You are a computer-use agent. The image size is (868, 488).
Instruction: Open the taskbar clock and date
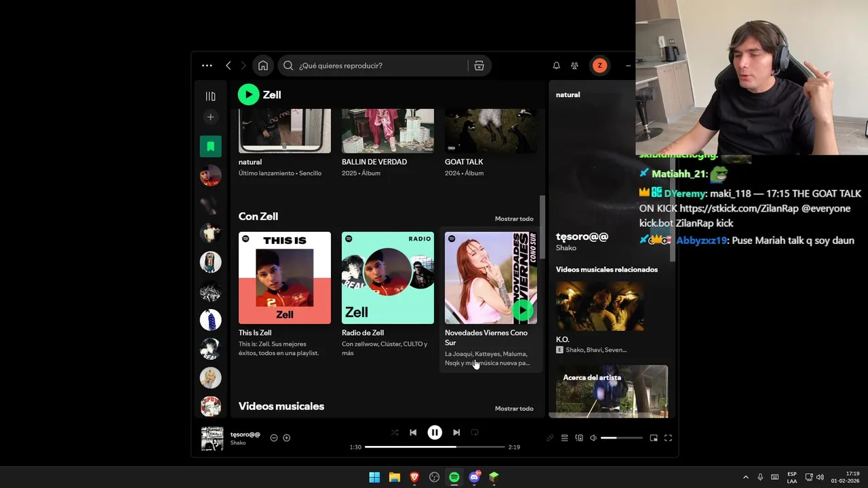coord(846,477)
